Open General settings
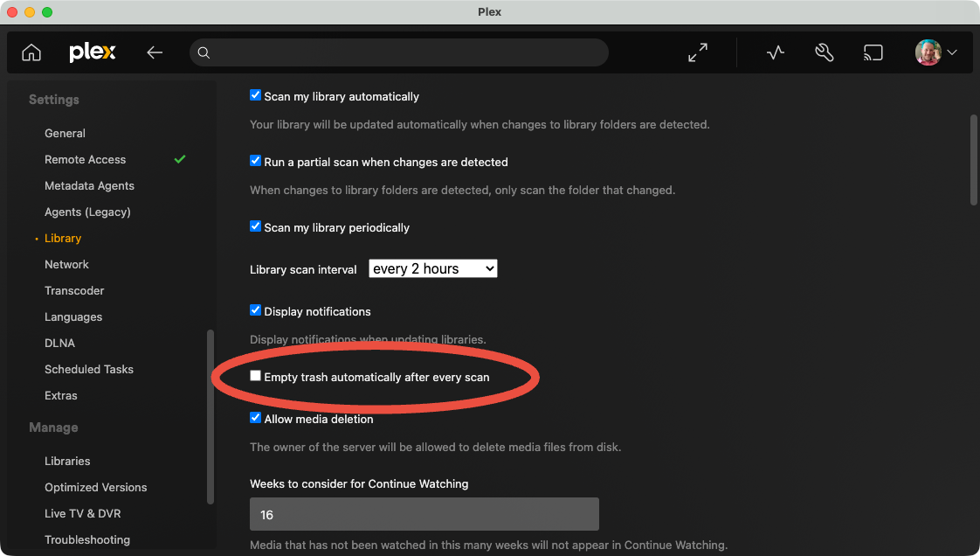Image resolution: width=980 pixels, height=556 pixels. click(65, 133)
